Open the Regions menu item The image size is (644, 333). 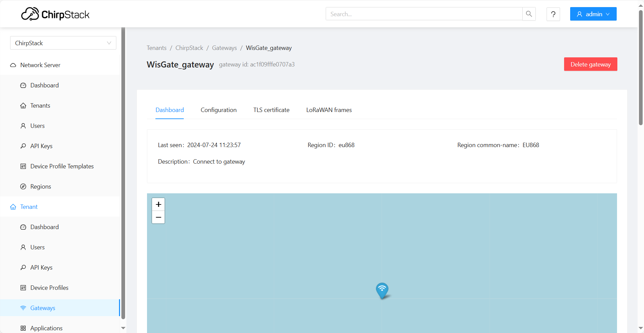[60, 186]
